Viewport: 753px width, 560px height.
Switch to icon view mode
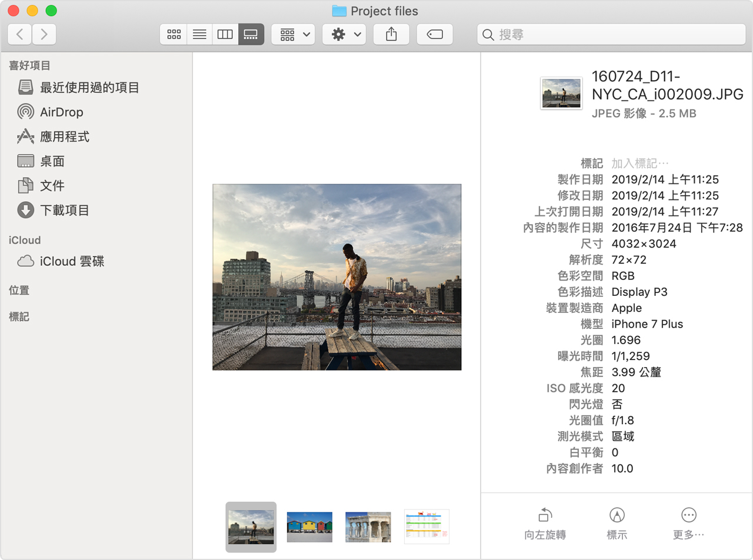174,35
